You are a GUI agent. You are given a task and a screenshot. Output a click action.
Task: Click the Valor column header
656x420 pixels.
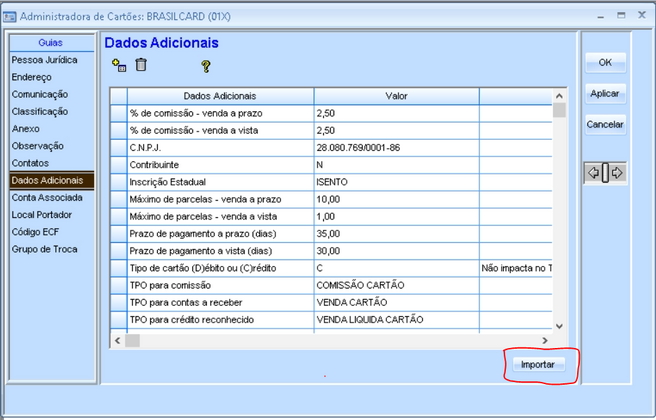coord(396,96)
